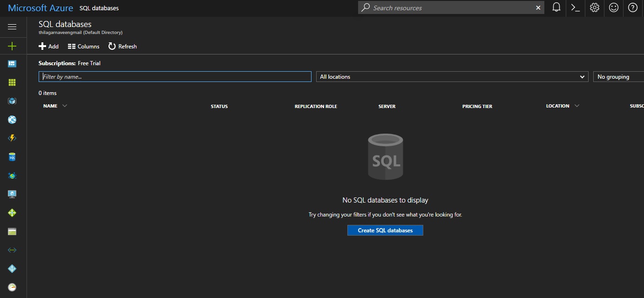Select the SQL databases sidebar icon
The width and height of the screenshot is (644, 298).
[13, 157]
